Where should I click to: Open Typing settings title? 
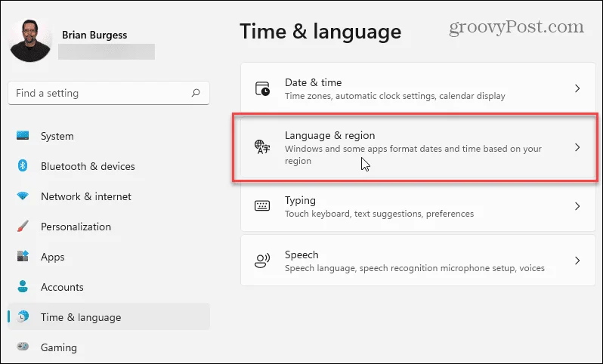coord(300,200)
